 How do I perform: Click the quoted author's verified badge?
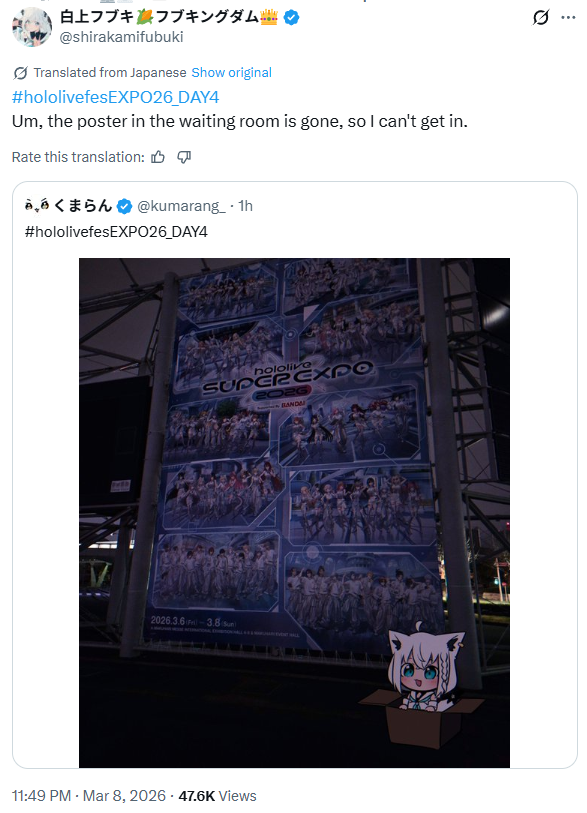click(124, 206)
